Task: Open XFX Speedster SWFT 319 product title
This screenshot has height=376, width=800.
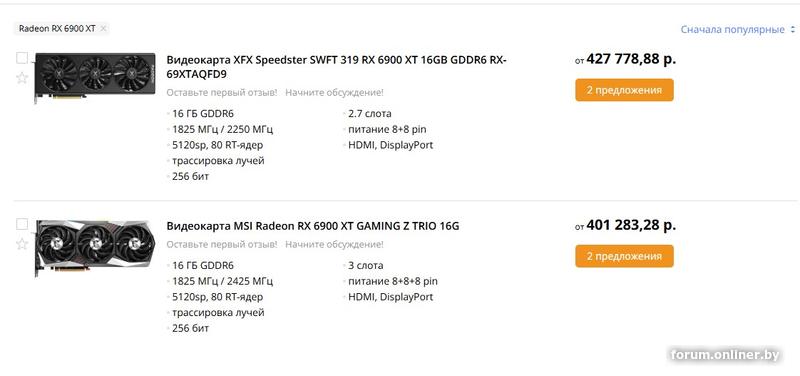Action: [336, 67]
